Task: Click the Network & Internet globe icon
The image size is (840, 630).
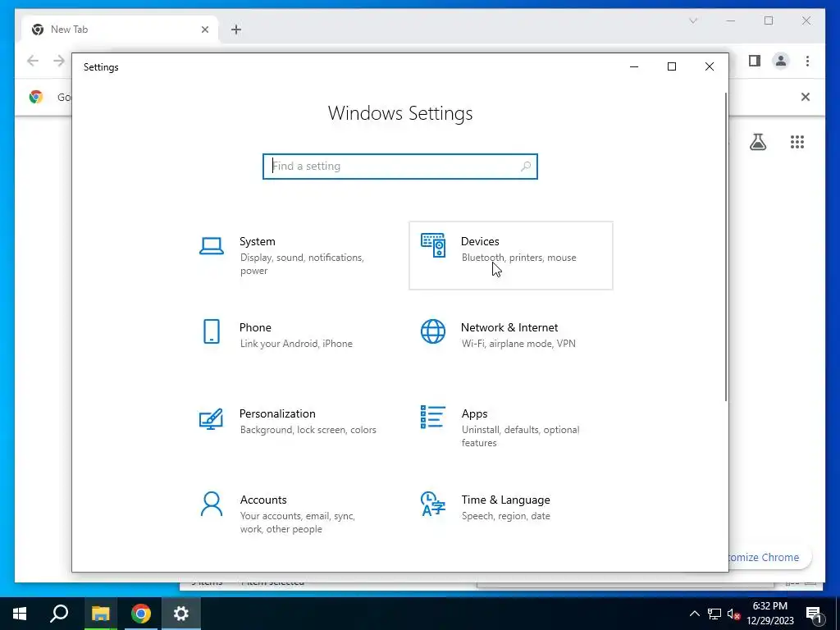Action: [433, 331]
